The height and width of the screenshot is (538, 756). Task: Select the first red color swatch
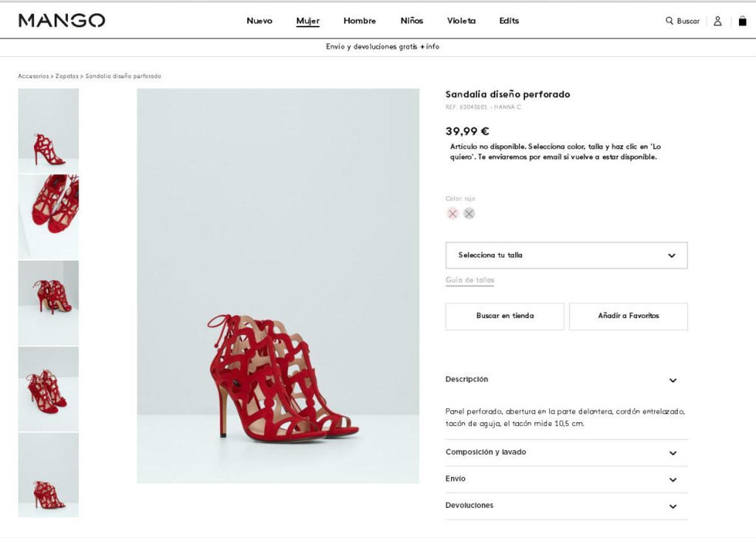[451, 214]
